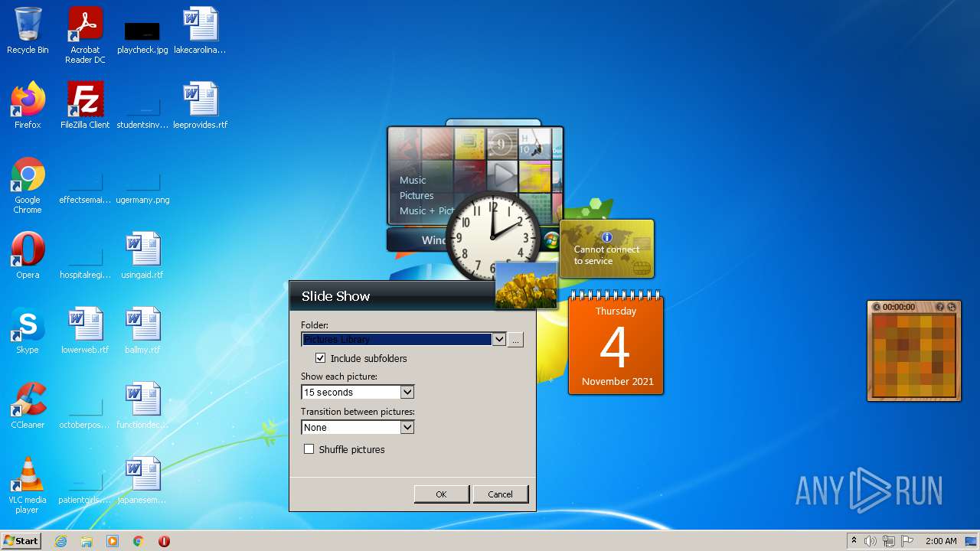
Task: Open Opera desktop shortcut
Action: [28, 256]
